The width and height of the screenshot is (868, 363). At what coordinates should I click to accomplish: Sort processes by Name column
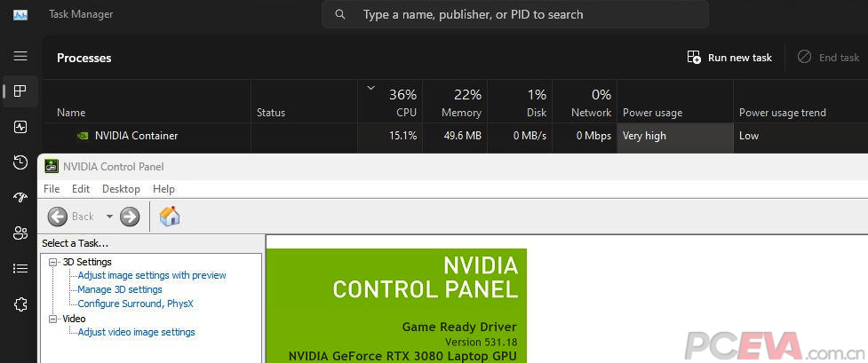(146, 101)
